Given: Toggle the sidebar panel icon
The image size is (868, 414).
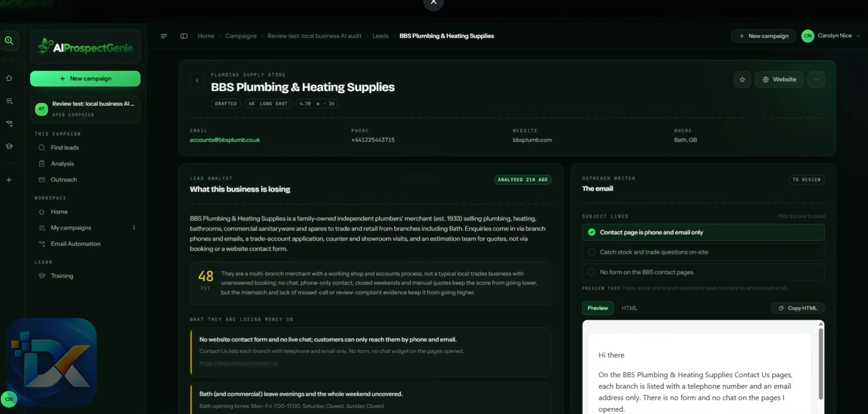Looking at the screenshot, I should (184, 36).
